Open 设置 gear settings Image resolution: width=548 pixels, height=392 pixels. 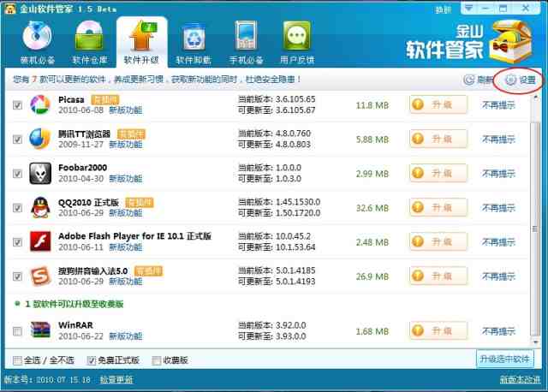click(521, 80)
